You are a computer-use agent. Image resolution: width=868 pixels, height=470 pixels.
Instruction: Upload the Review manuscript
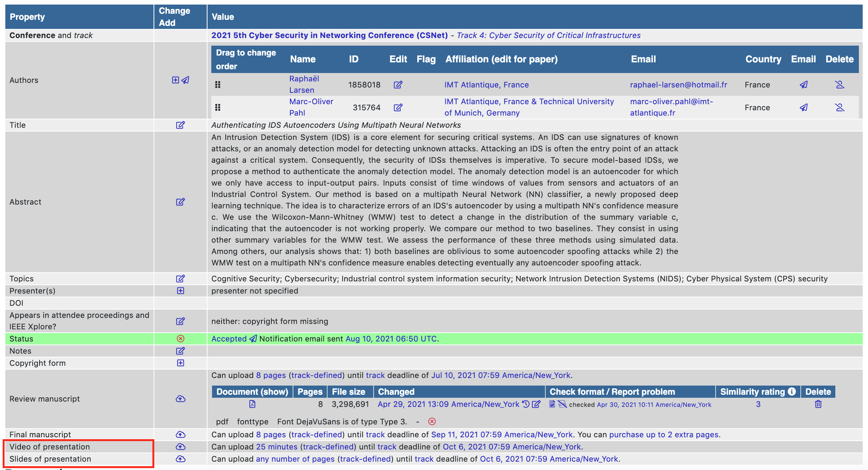[181, 399]
